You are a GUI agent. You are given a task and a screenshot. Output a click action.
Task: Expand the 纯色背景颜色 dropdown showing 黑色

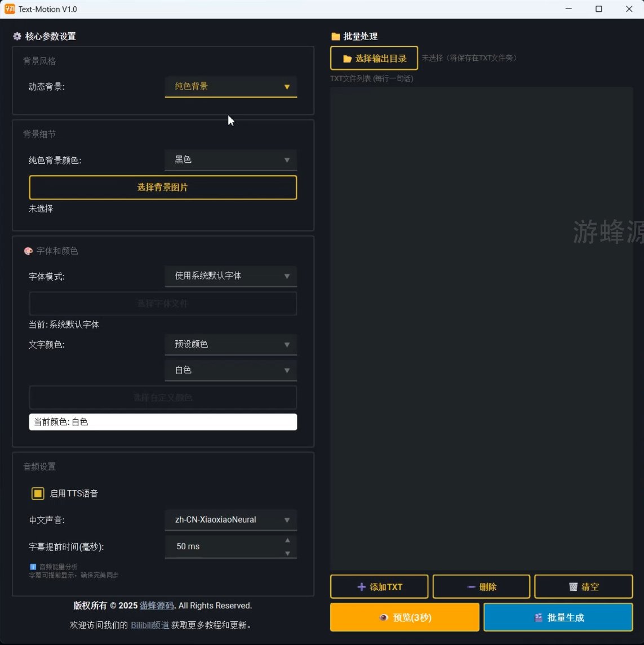coord(231,160)
